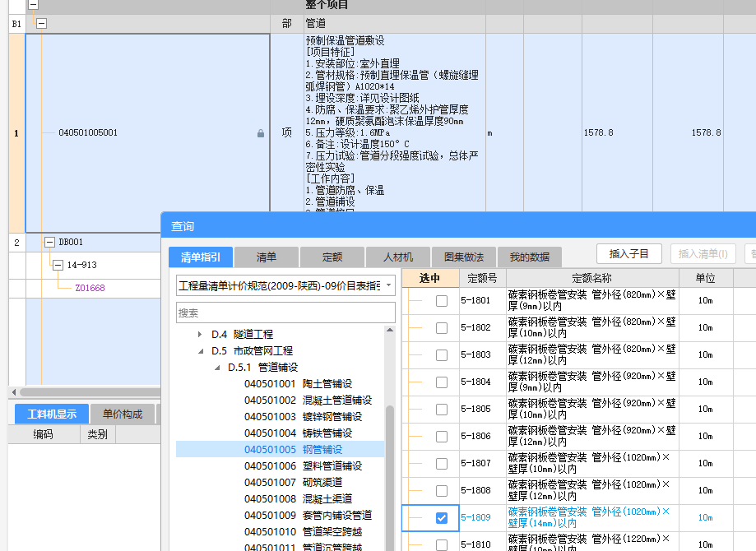Click the lock icon beside 040501005001

point(260,133)
